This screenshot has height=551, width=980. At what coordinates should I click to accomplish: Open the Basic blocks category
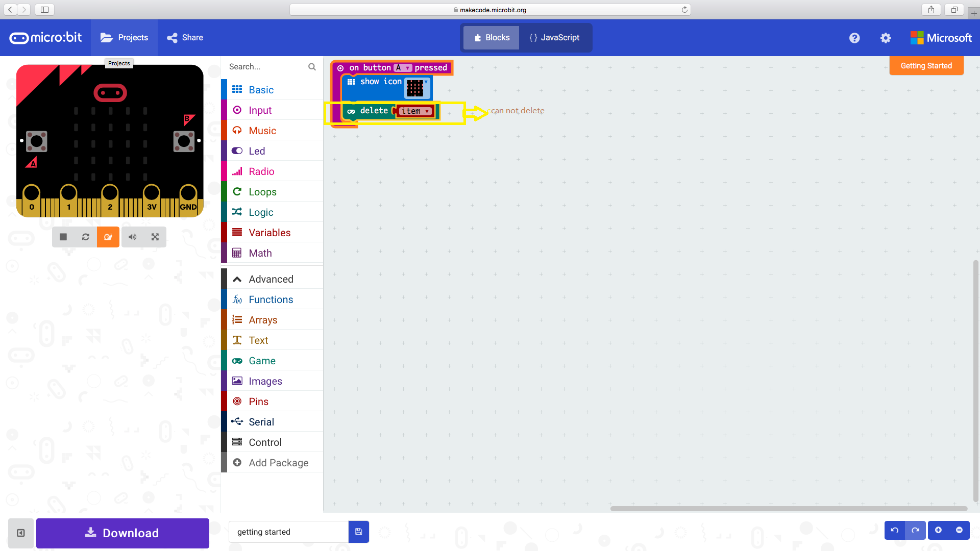[x=272, y=90]
